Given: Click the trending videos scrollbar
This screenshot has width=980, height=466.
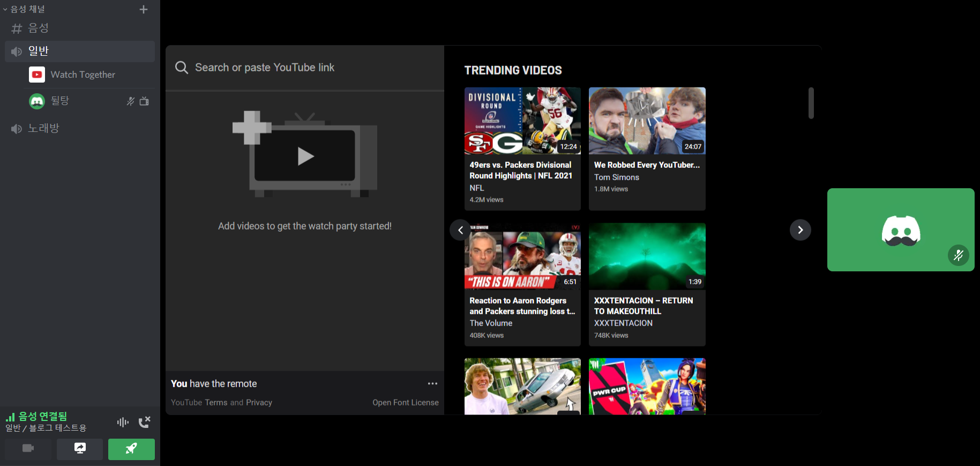Looking at the screenshot, I should (811, 103).
